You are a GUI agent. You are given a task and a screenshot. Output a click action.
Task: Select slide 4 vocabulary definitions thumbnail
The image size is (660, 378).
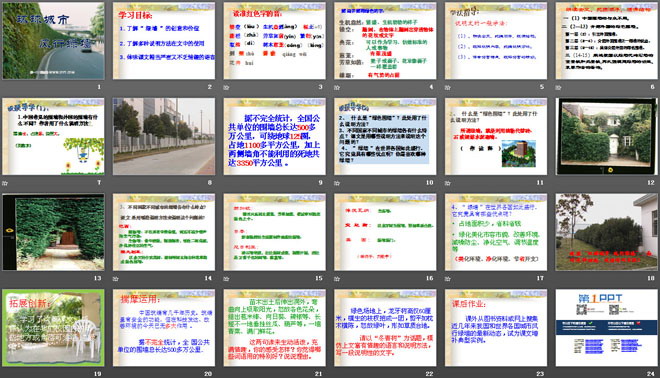tap(386, 41)
